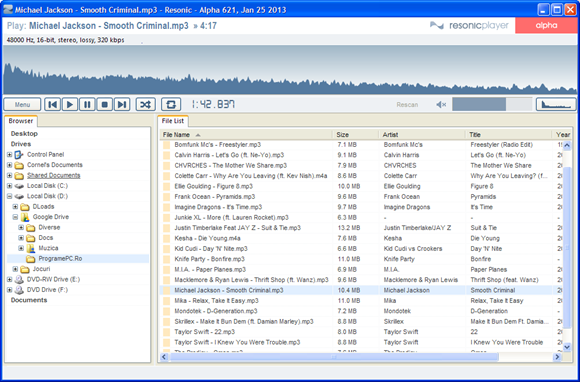Click the vertical scrollbar down arrow
Screen dimensions: 580x382
click(567, 346)
